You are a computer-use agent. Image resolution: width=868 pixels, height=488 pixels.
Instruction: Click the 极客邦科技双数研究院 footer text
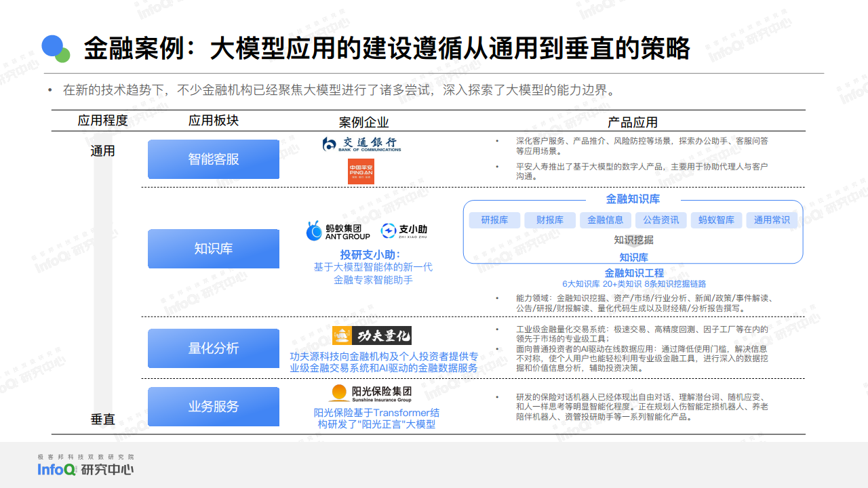click(85, 457)
